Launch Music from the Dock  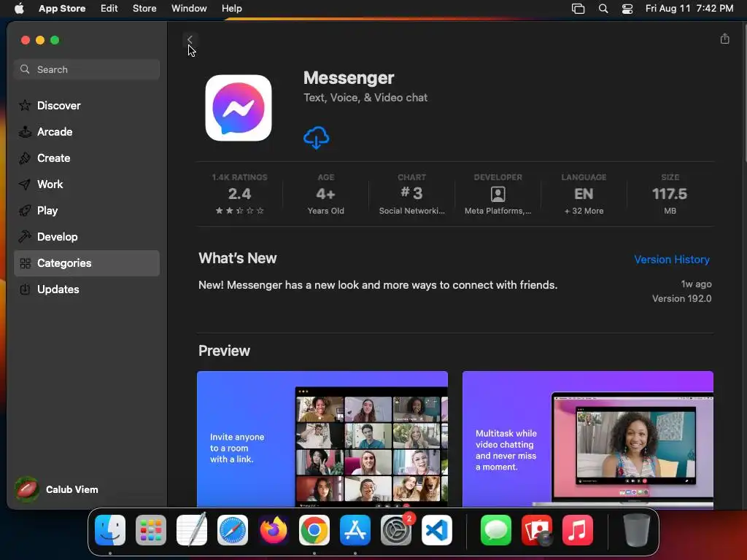click(x=578, y=530)
